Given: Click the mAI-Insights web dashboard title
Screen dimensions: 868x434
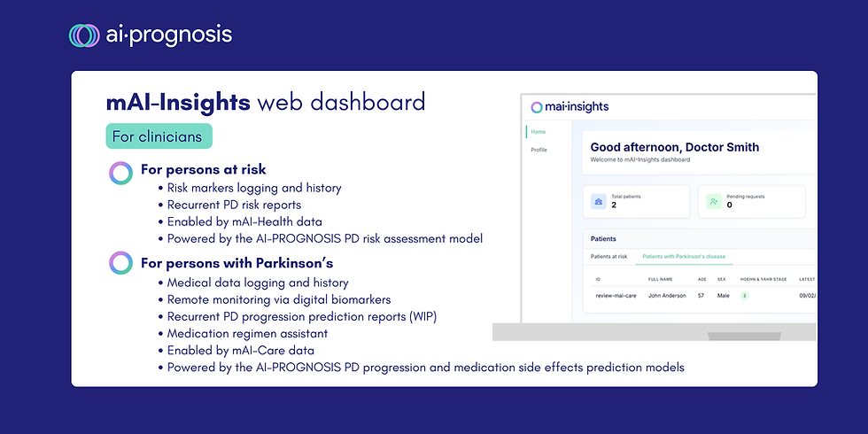Looking at the screenshot, I should coord(266,103).
